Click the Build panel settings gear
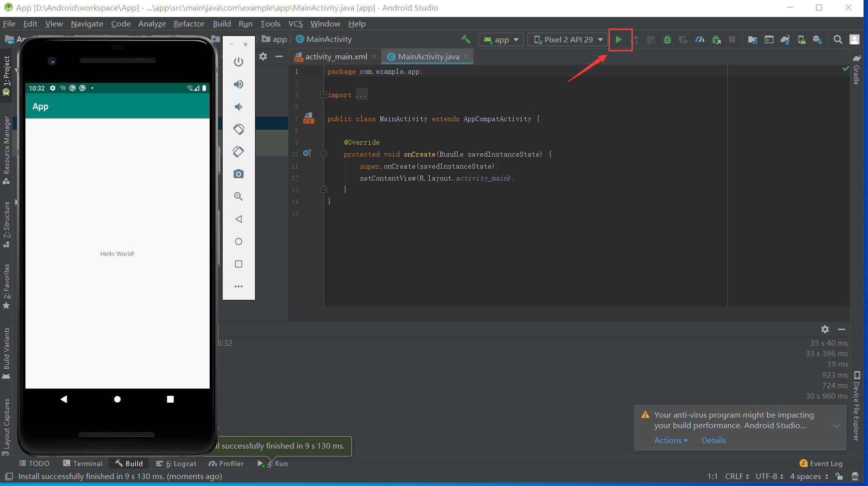This screenshot has width=868, height=486. (825, 329)
